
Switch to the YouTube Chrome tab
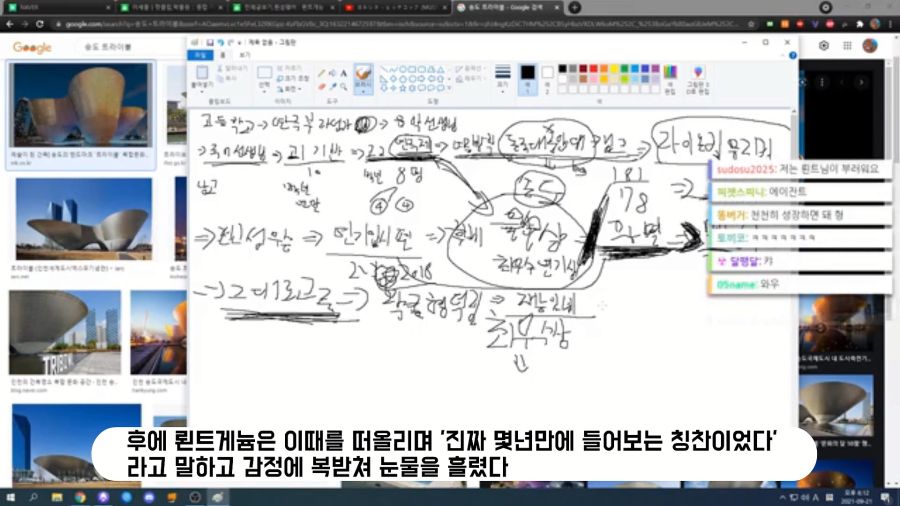(395, 7)
